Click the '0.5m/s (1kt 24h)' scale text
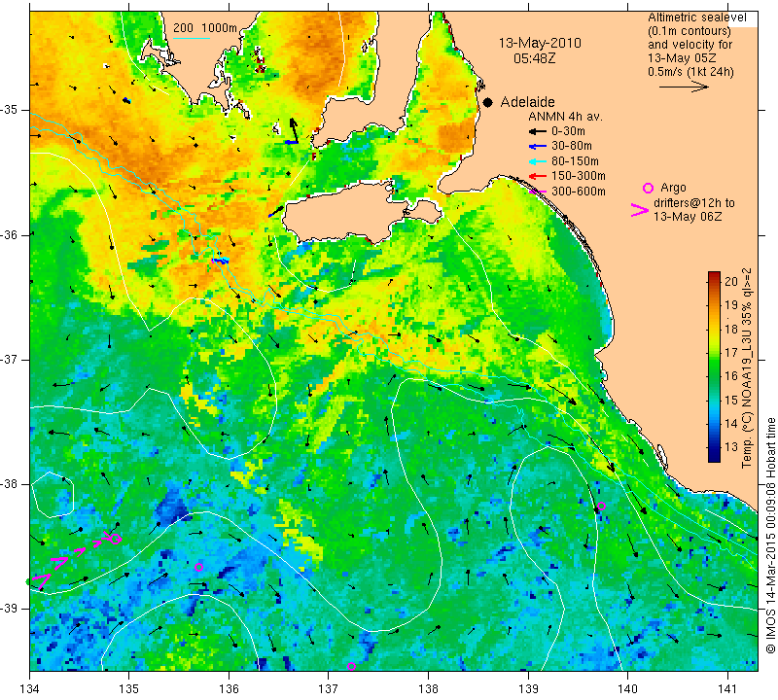This screenshot has height=700, width=778. pyautogui.click(x=690, y=72)
